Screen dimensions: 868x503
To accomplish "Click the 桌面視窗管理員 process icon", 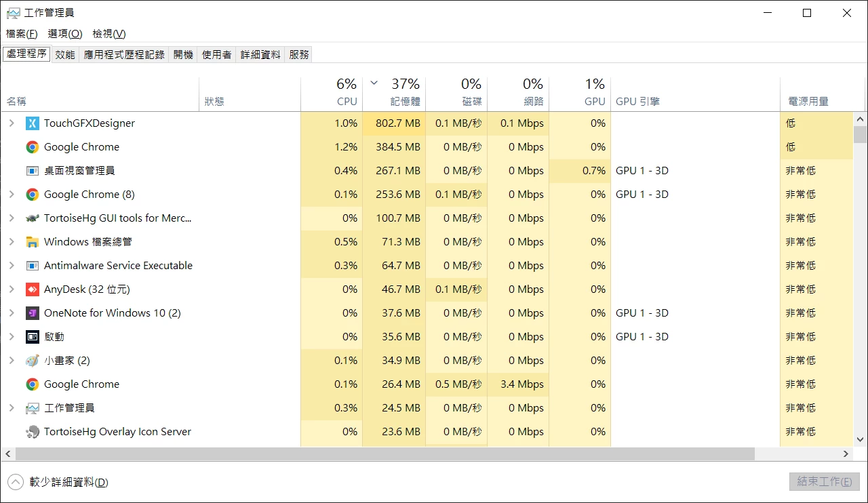I will (x=32, y=171).
